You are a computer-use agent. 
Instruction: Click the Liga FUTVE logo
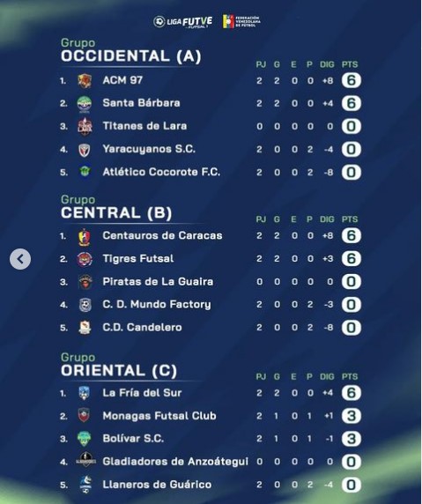coord(182,22)
